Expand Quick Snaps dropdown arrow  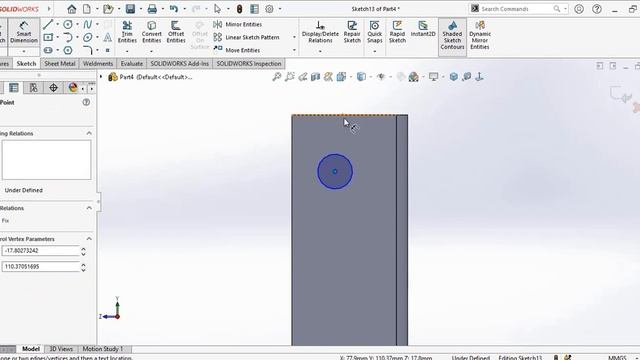point(375,51)
